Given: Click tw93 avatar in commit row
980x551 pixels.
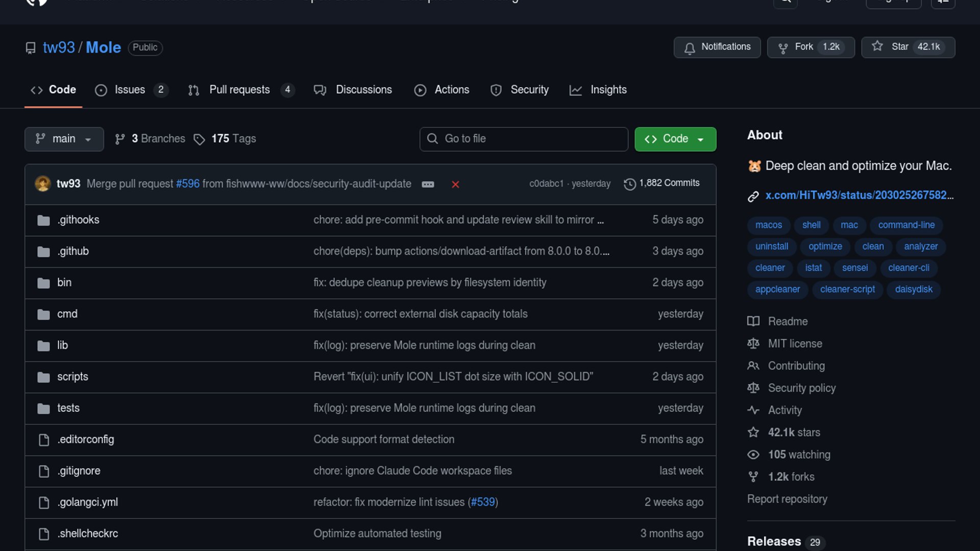Looking at the screenshot, I should tap(42, 184).
